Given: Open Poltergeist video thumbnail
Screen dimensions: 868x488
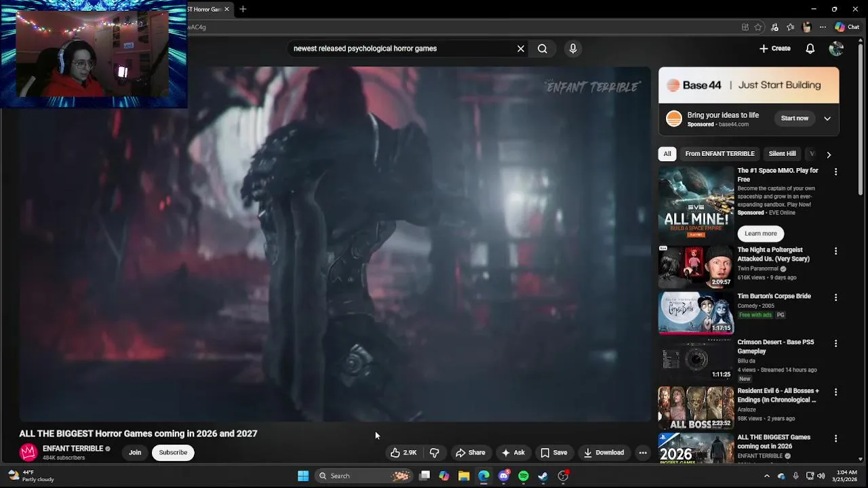Looking at the screenshot, I should (696, 266).
